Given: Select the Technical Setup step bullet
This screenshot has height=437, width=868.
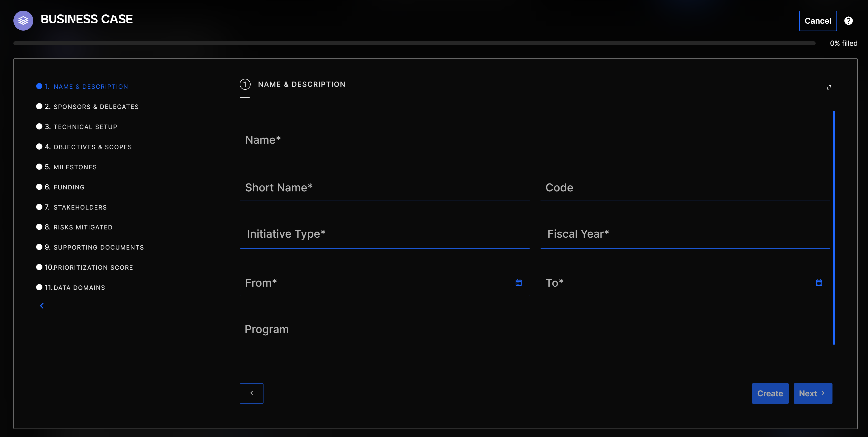Looking at the screenshot, I should [x=39, y=127].
